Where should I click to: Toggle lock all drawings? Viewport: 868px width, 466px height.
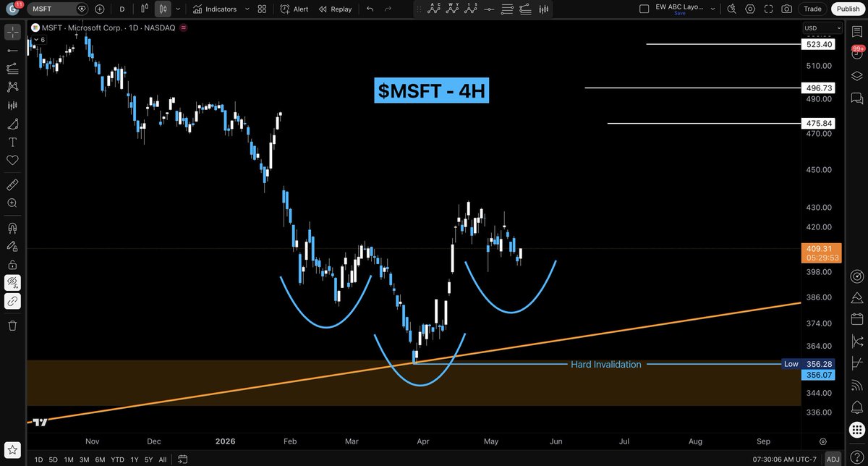(12, 265)
